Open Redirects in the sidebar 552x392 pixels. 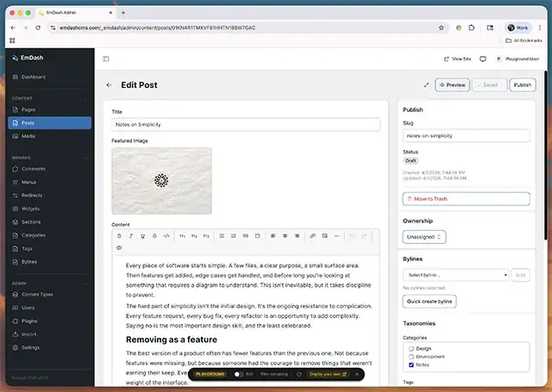point(50,196)
